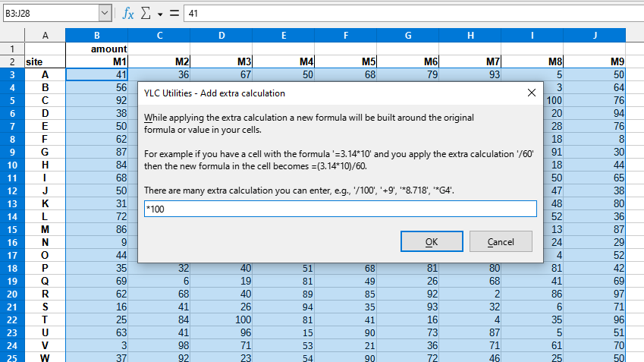Close the YLC Utilities dialog
Viewport: 644px width, 362px height.
tap(532, 93)
